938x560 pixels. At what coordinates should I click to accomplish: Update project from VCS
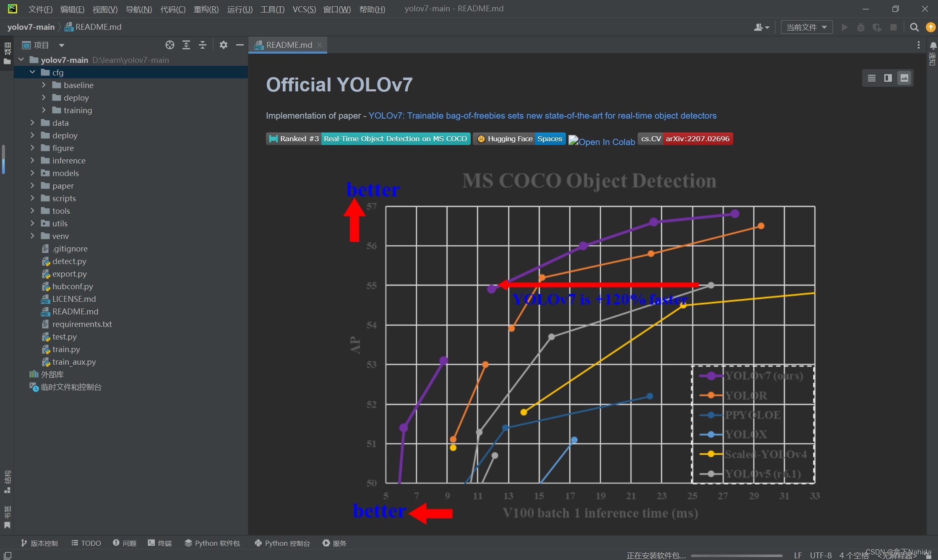pyautogui.click(x=931, y=26)
